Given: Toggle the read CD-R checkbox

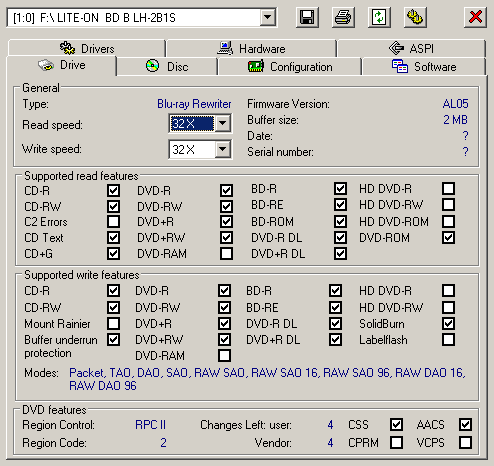Looking at the screenshot, I should click(113, 190).
